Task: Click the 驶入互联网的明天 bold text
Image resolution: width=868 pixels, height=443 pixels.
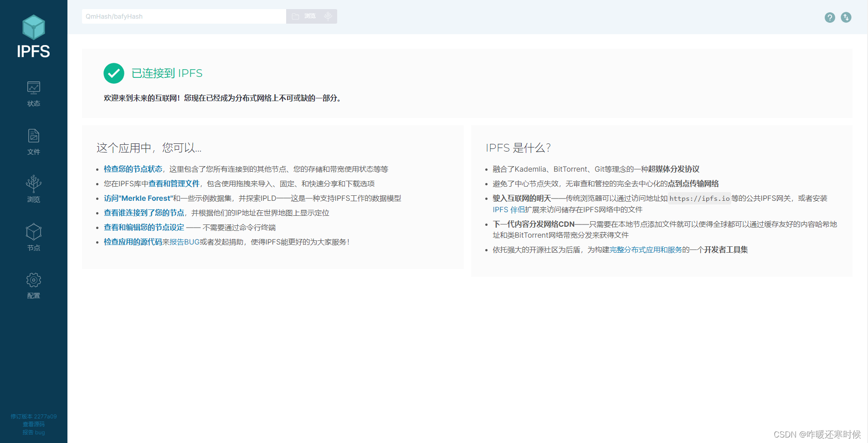Action: (522, 198)
